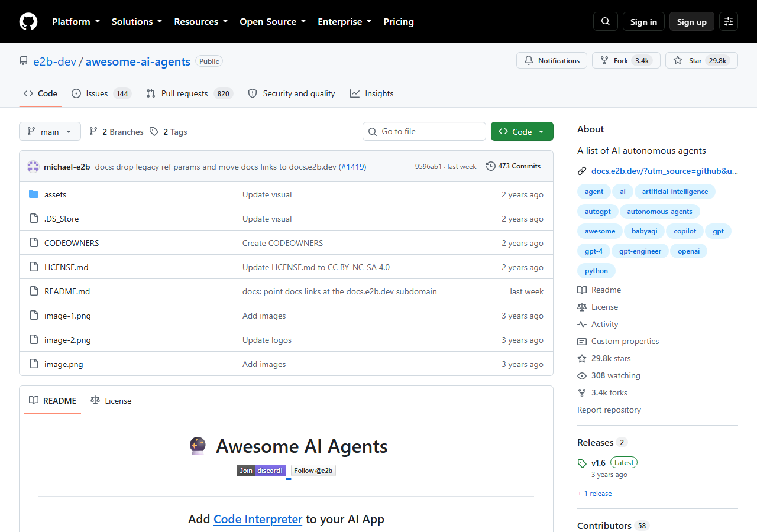This screenshot has height=532, width=757.
Task: Click the book icon next to Readme
Action: [582, 290]
